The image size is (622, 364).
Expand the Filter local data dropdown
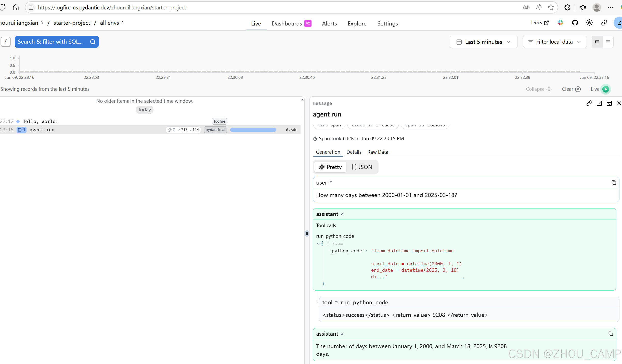pos(554,42)
